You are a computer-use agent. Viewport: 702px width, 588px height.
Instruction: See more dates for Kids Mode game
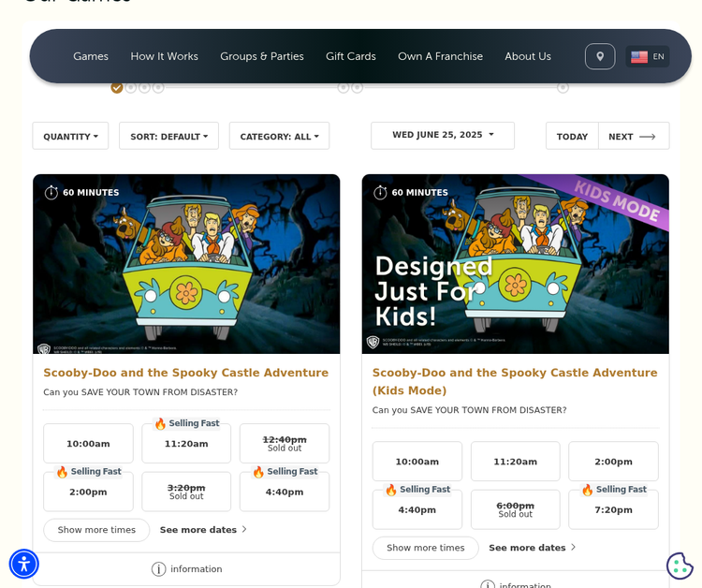533,548
